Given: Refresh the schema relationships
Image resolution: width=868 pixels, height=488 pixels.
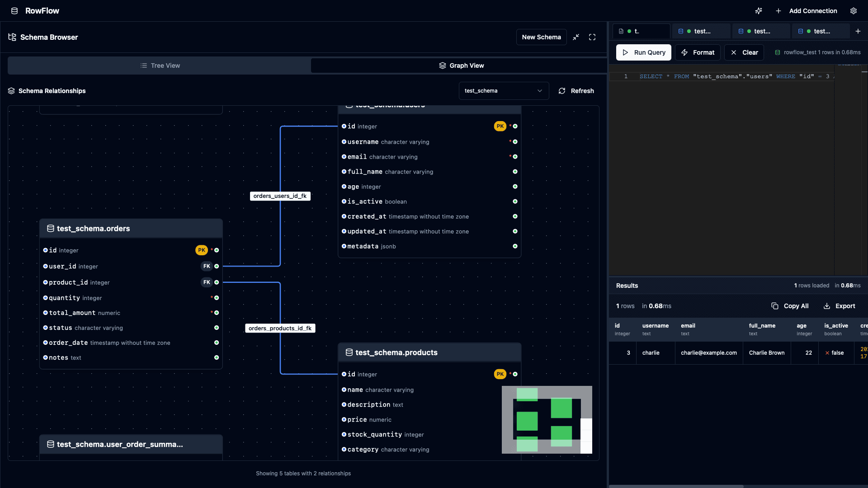Looking at the screenshot, I should pos(577,91).
